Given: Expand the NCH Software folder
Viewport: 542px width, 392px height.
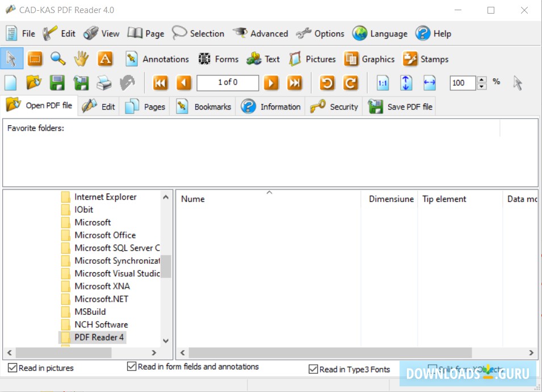Looking at the screenshot, I should tap(100, 324).
